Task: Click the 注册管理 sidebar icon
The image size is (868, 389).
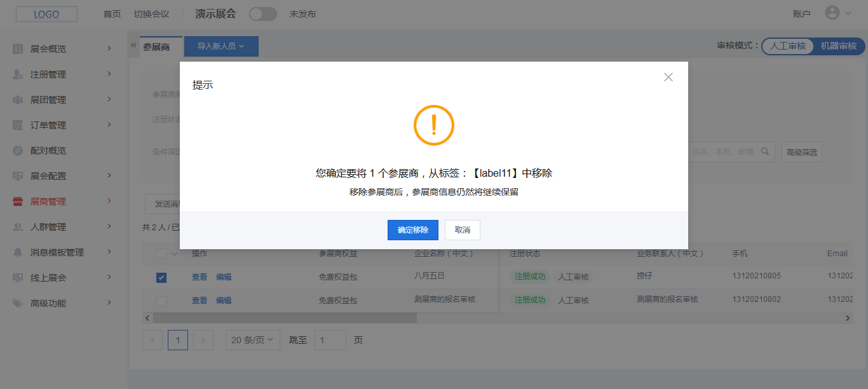Action: (x=18, y=74)
